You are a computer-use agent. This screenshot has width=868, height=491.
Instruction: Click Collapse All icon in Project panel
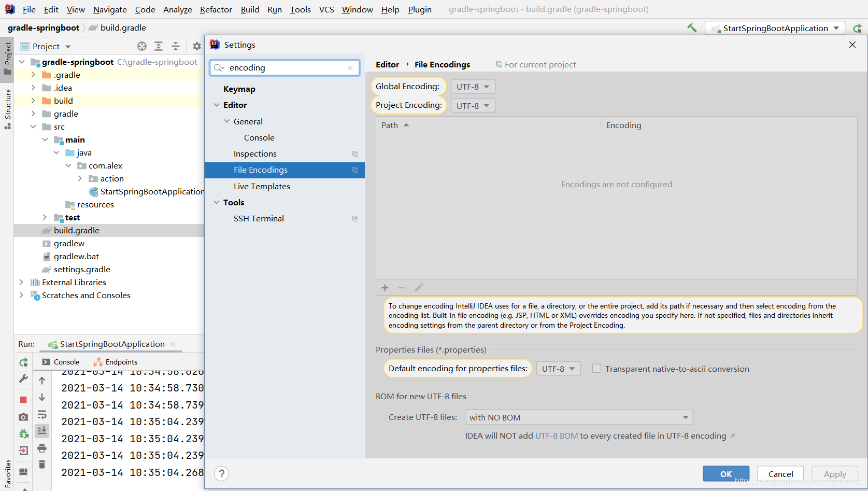pos(176,46)
